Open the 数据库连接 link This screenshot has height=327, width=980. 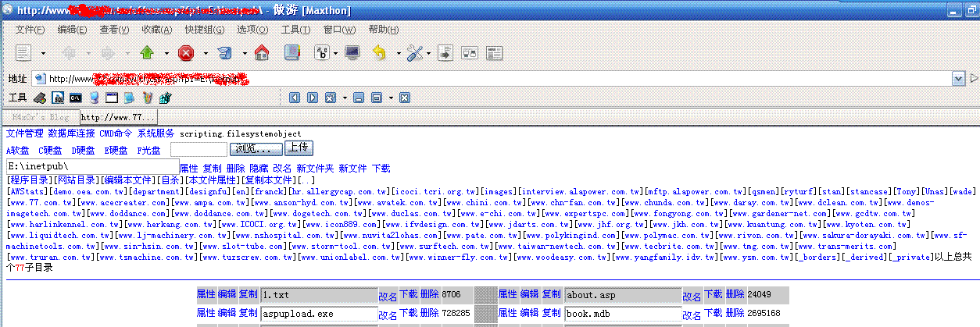[71, 133]
